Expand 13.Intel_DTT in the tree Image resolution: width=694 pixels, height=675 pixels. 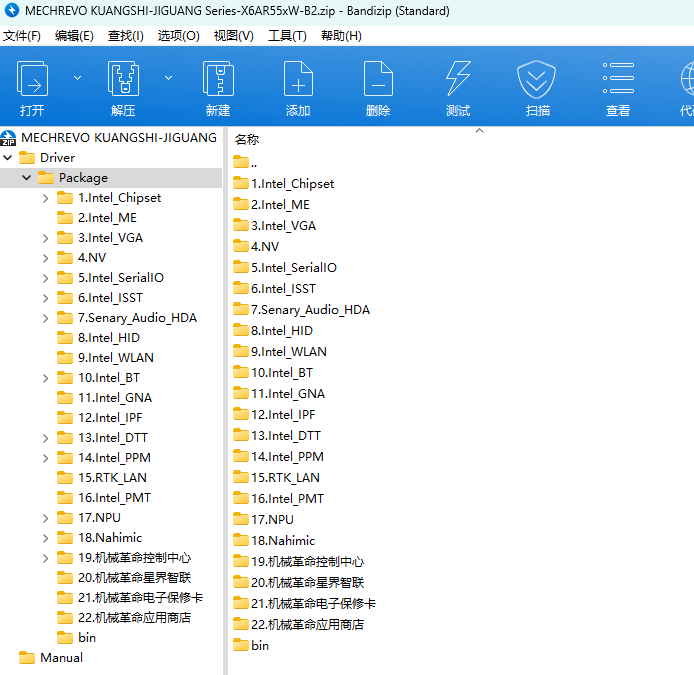click(46, 438)
